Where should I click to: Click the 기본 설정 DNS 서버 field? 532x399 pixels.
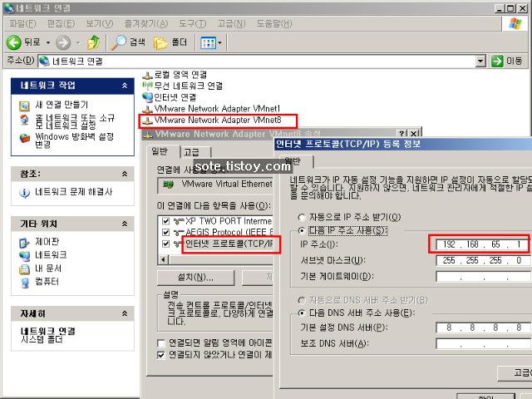pos(483,328)
